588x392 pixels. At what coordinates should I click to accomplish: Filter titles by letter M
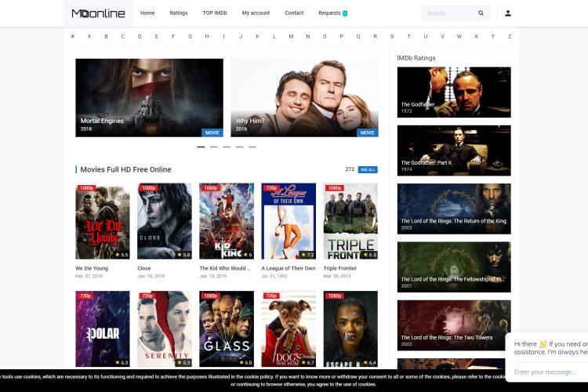coord(291,36)
